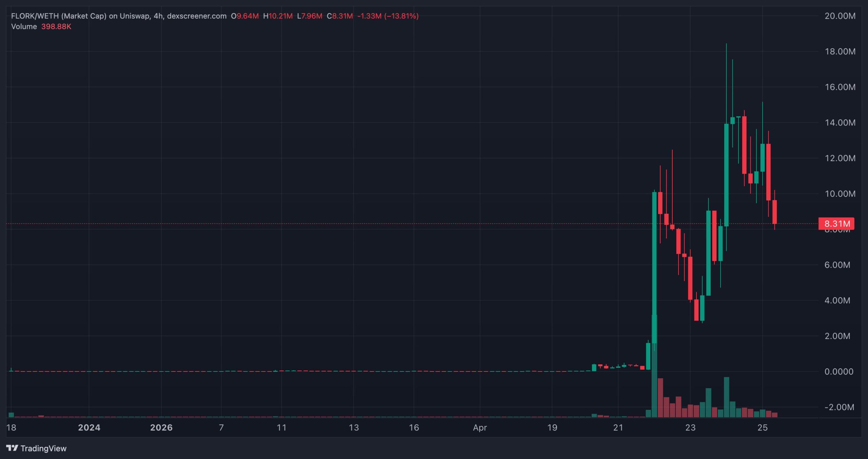This screenshot has height=459, width=868.
Task: Click the Apr label on the time axis
Action: click(479, 428)
